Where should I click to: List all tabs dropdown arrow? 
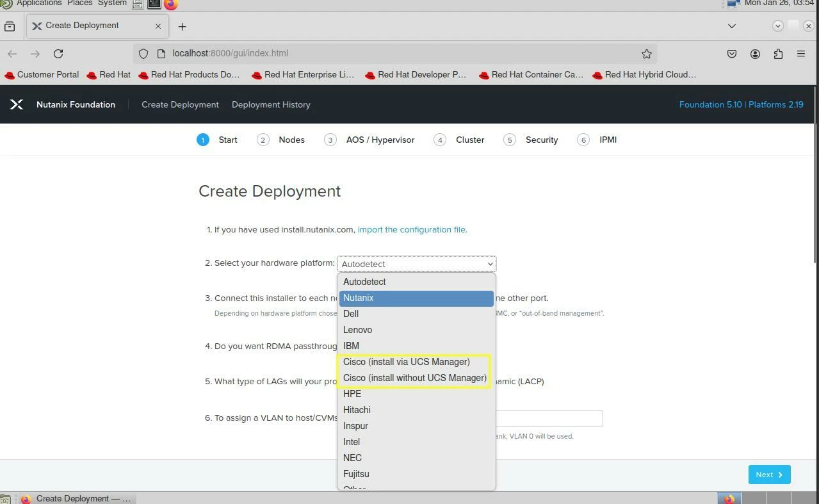(x=732, y=26)
